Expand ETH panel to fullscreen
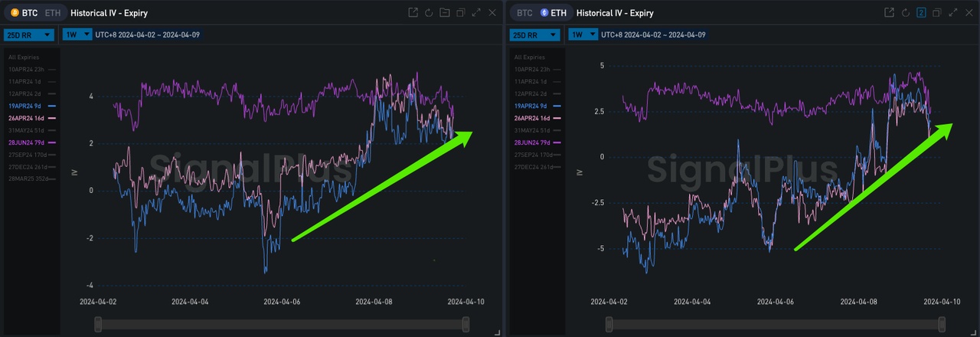Image resolution: width=980 pixels, height=337 pixels. pos(952,13)
